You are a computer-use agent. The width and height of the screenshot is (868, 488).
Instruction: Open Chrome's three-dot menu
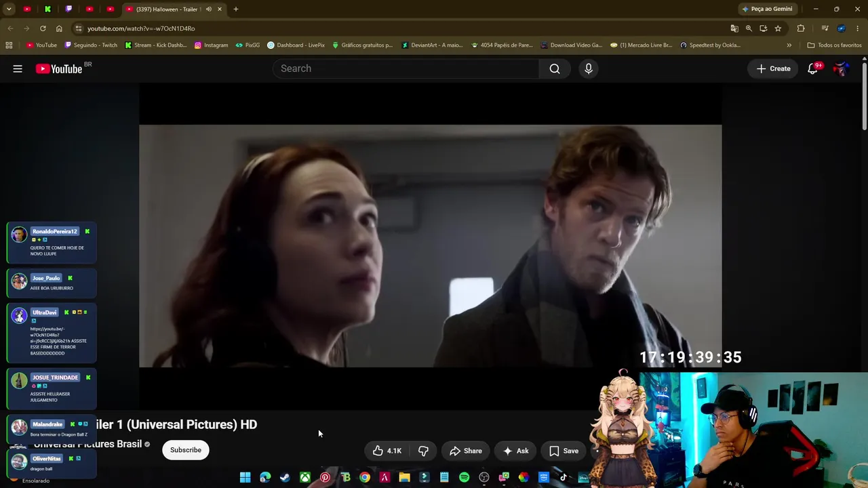tap(858, 28)
